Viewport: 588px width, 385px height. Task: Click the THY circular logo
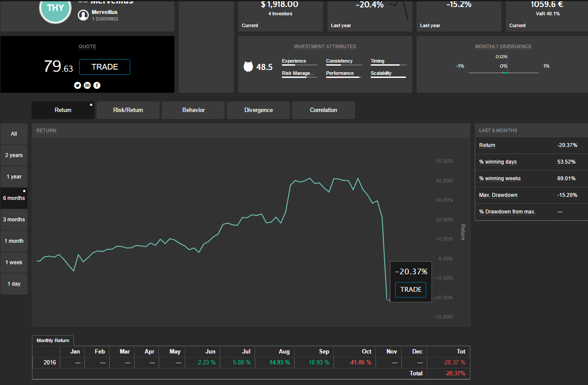point(55,8)
